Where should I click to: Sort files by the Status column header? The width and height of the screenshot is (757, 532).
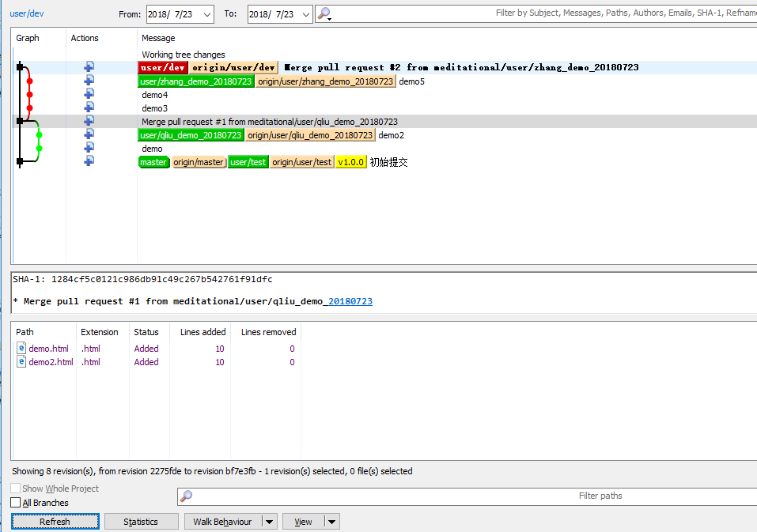[x=146, y=332]
